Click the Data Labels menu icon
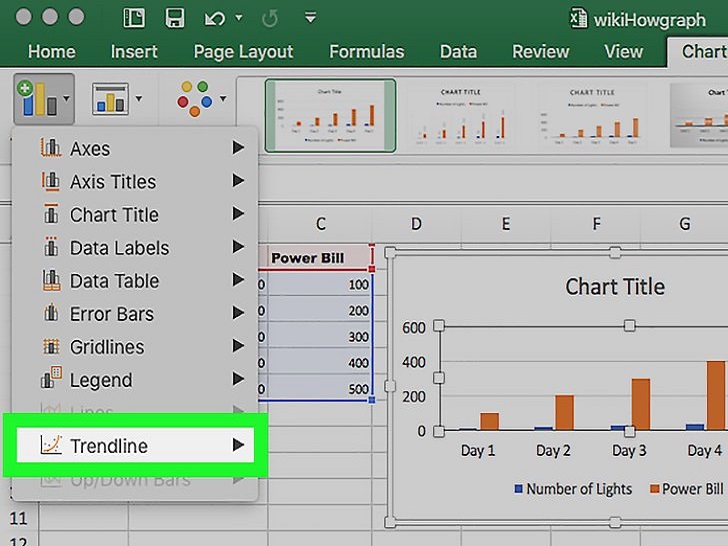The width and height of the screenshot is (728, 546). [x=51, y=247]
